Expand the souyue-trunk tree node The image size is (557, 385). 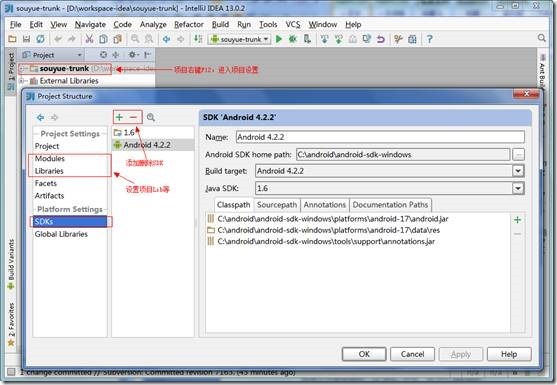[x=22, y=68]
